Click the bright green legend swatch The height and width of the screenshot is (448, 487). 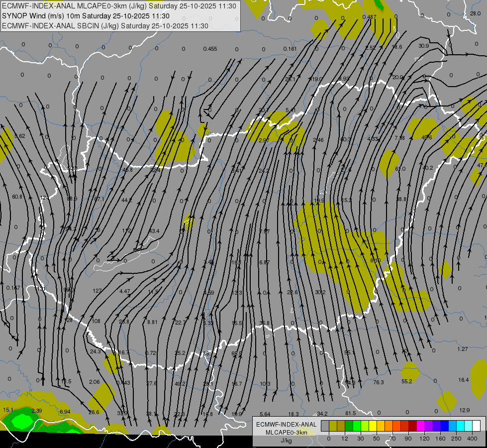tap(357, 426)
